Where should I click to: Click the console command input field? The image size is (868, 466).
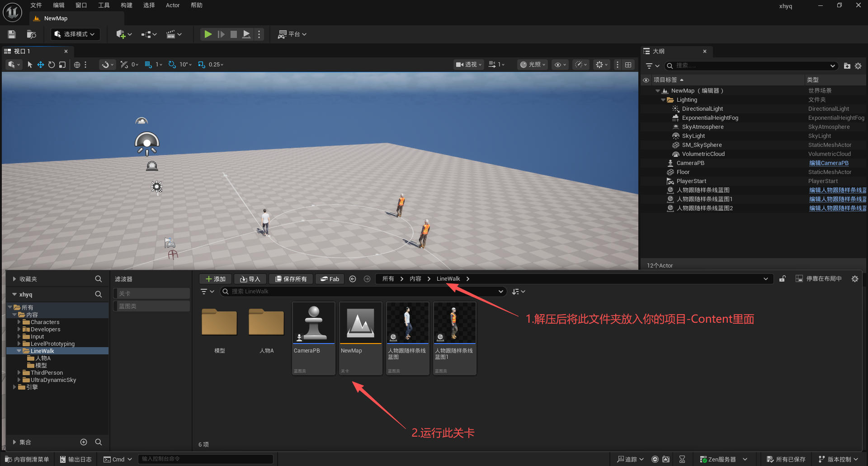point(206,459)
